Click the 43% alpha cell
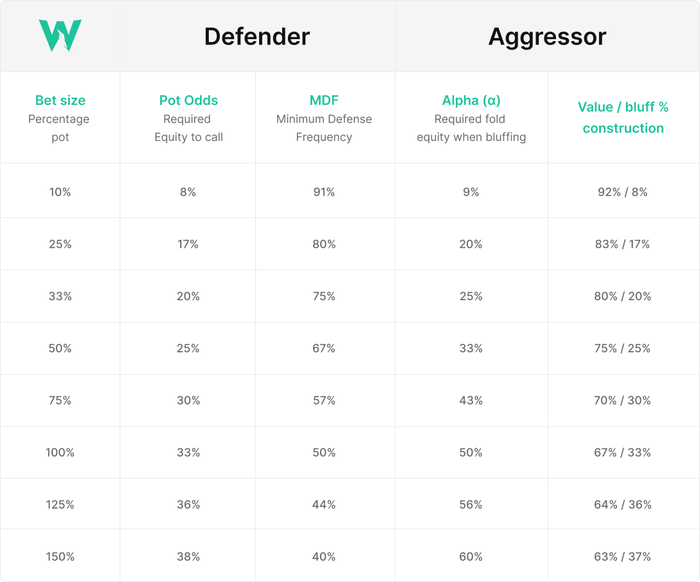 471,400
